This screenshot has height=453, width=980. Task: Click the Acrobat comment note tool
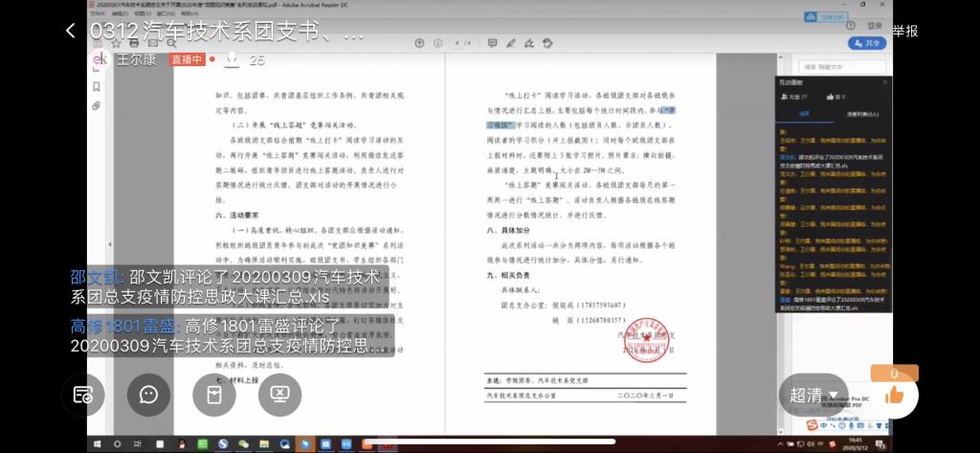click(492, 43)
